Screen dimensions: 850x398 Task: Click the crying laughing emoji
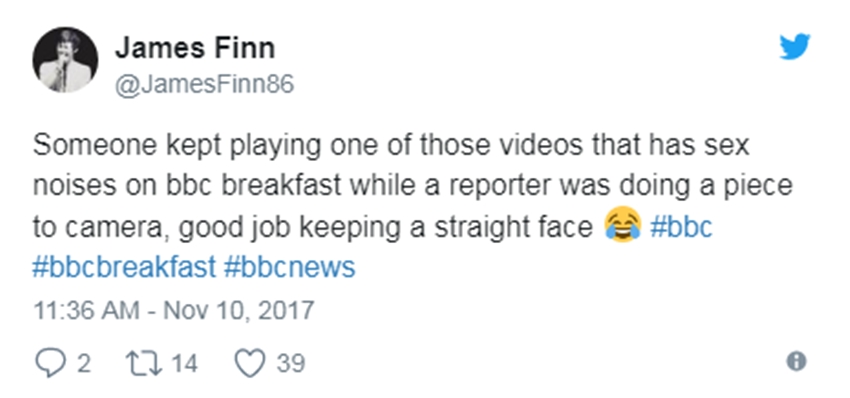623,226
